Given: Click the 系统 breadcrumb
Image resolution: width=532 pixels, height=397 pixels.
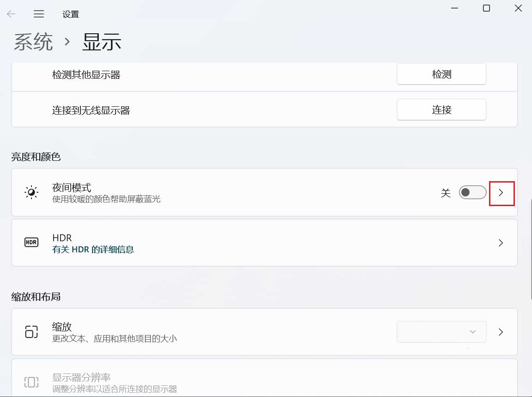Looking at the screenshot, I should click(x=32, y=42).
